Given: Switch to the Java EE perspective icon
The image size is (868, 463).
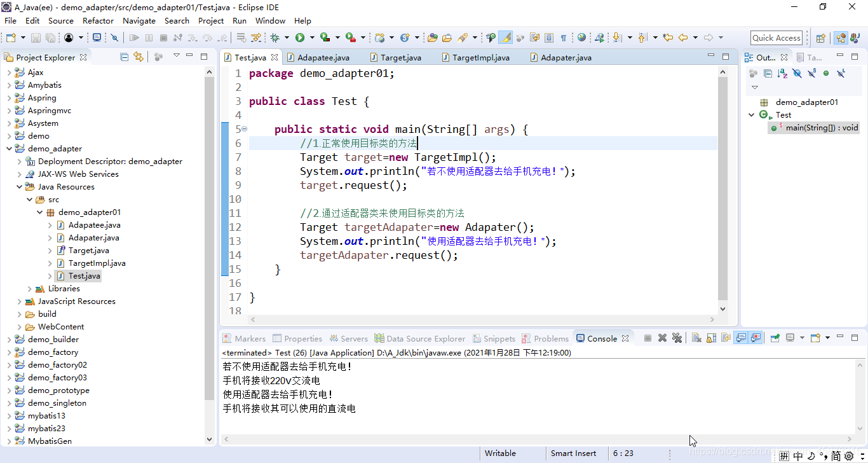Looking at the screenshot, I should point(841,38).
